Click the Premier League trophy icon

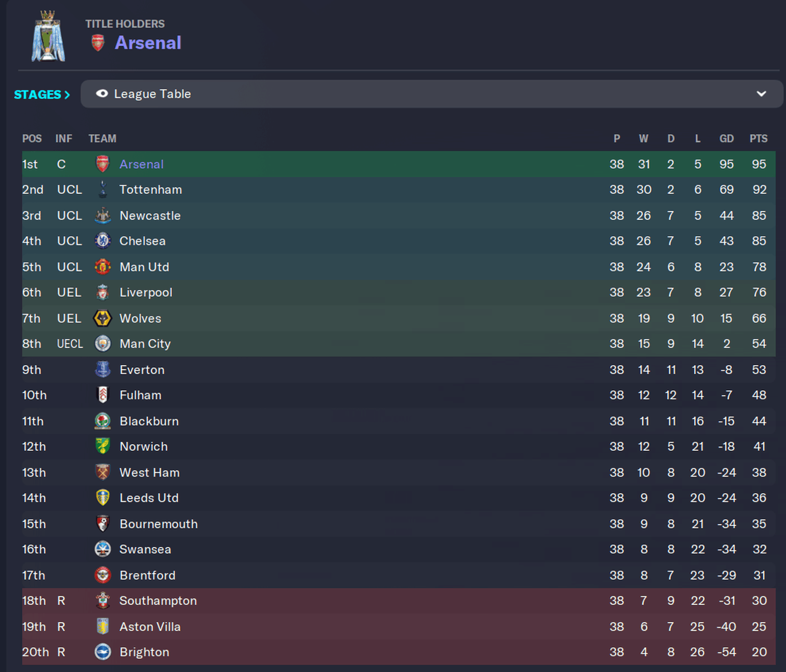point(48,36)
